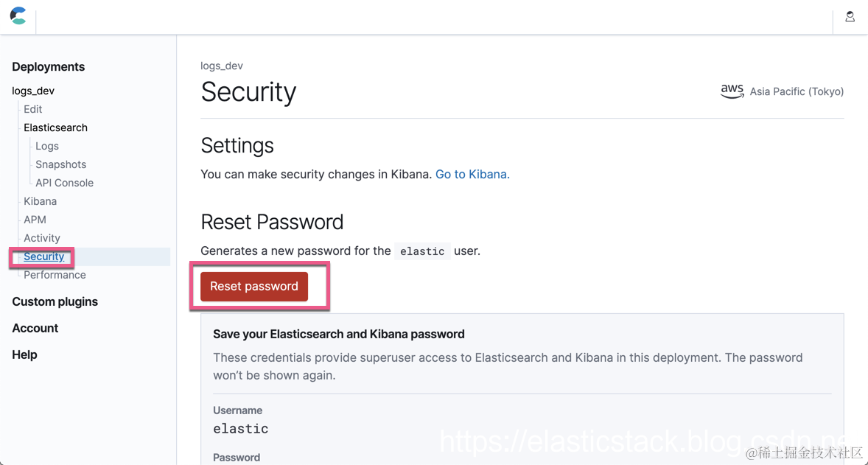Select the logs_dev deployment

click(x=33, y=91)
